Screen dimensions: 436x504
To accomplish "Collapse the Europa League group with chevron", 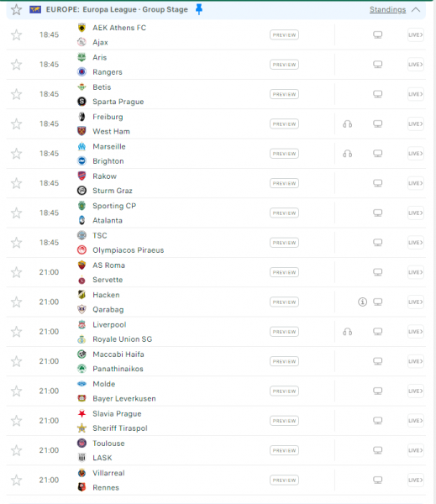I will pyautogui.click(x=416, y=9).
